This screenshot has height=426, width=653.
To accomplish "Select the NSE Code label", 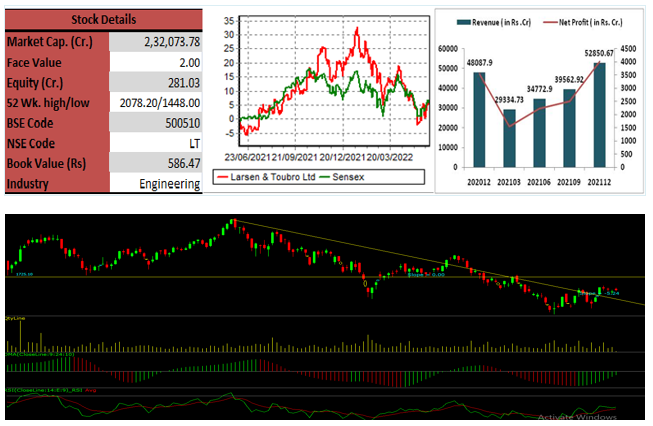I will click(31, 143).
